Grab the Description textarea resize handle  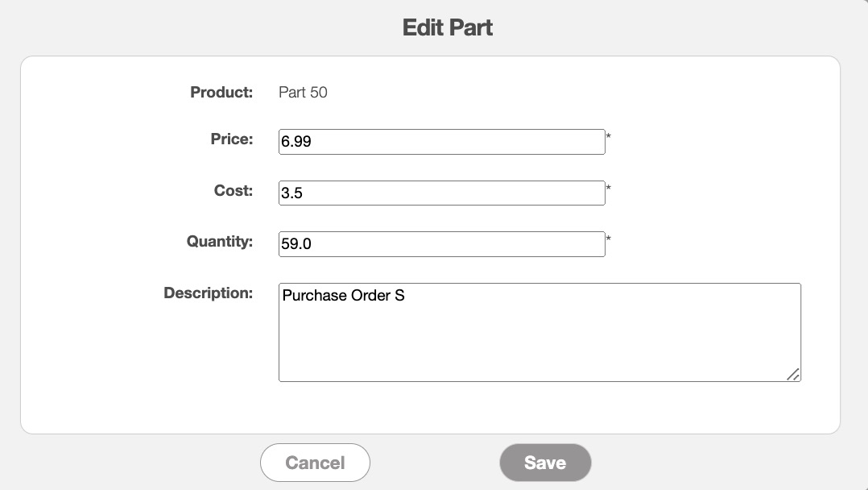pyautogui.click(x=793, y=374)
